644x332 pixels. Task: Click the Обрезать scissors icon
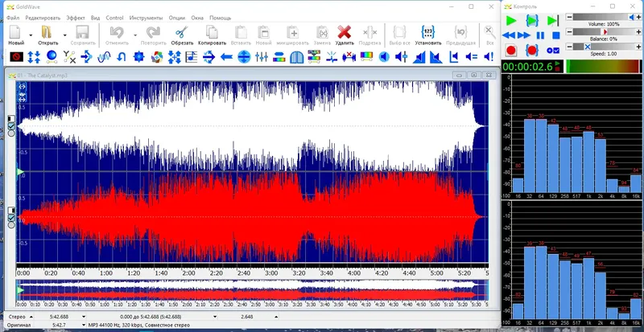pos(181,32)
